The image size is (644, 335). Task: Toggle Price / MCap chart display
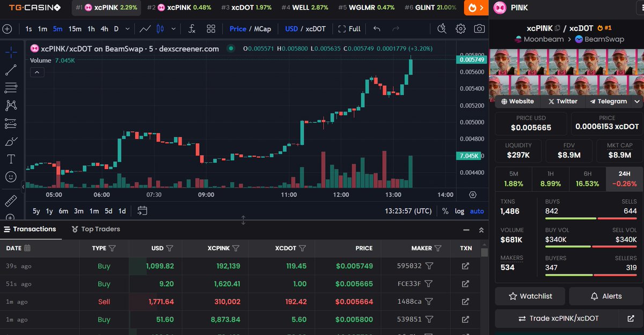coord(250,29)
